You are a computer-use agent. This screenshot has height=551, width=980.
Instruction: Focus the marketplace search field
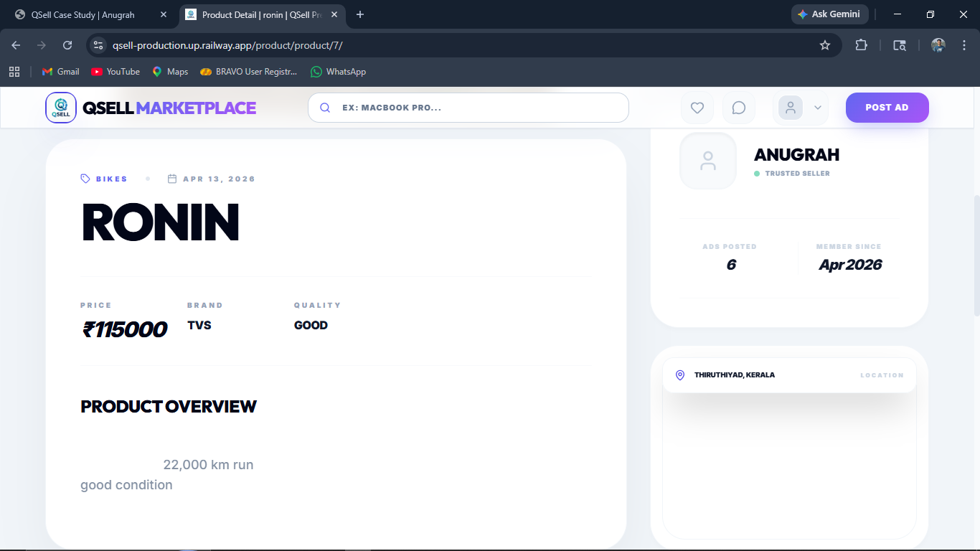[x=468, y=108]
